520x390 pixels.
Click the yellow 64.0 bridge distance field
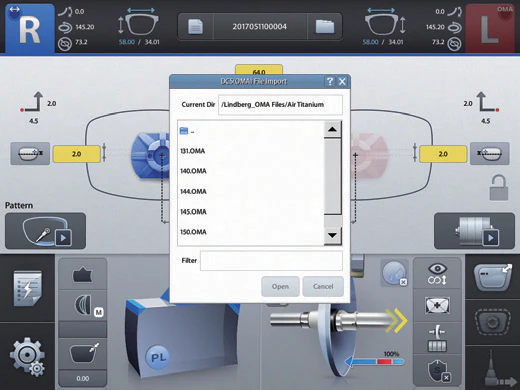pyautogui.click(x=259, y=70)
